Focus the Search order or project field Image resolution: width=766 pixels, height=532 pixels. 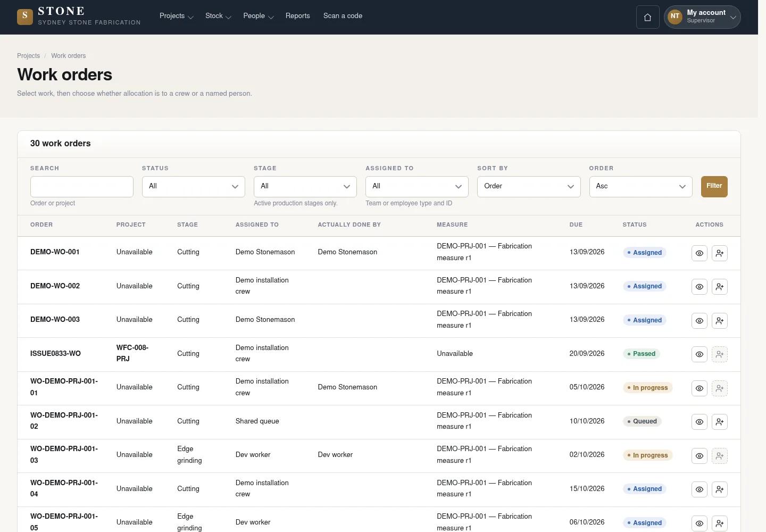click(x=82, y=187)
